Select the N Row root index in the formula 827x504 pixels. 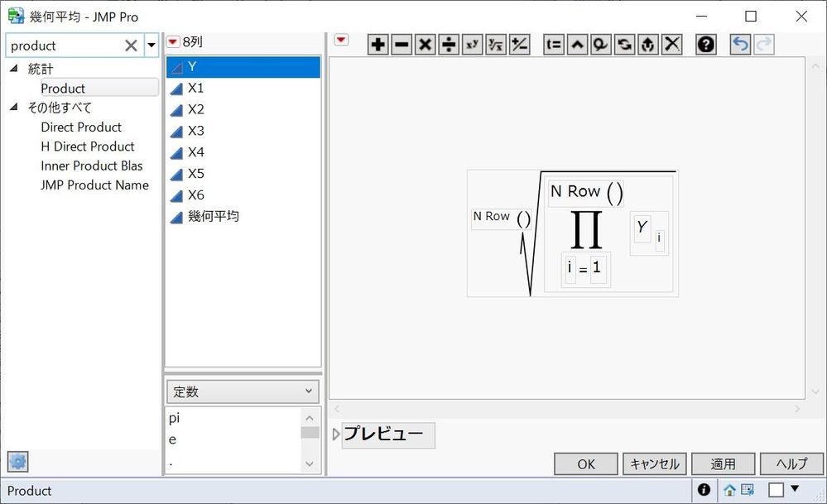click(501, 218)
